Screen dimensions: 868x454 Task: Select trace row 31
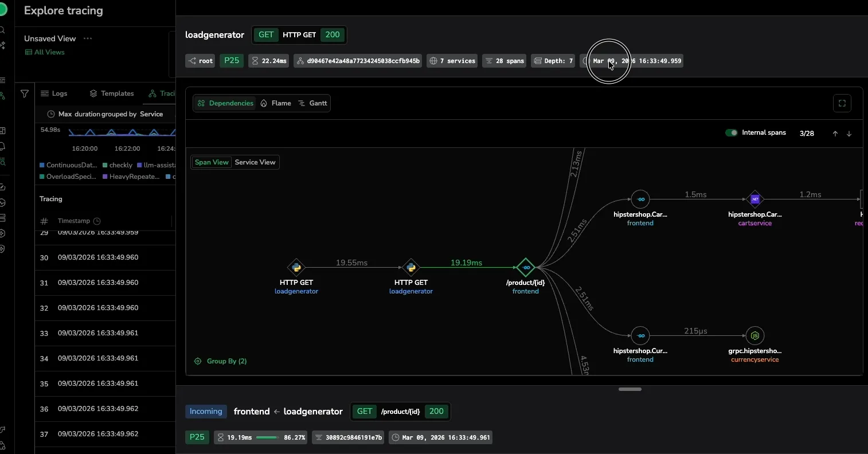[105, 283]
